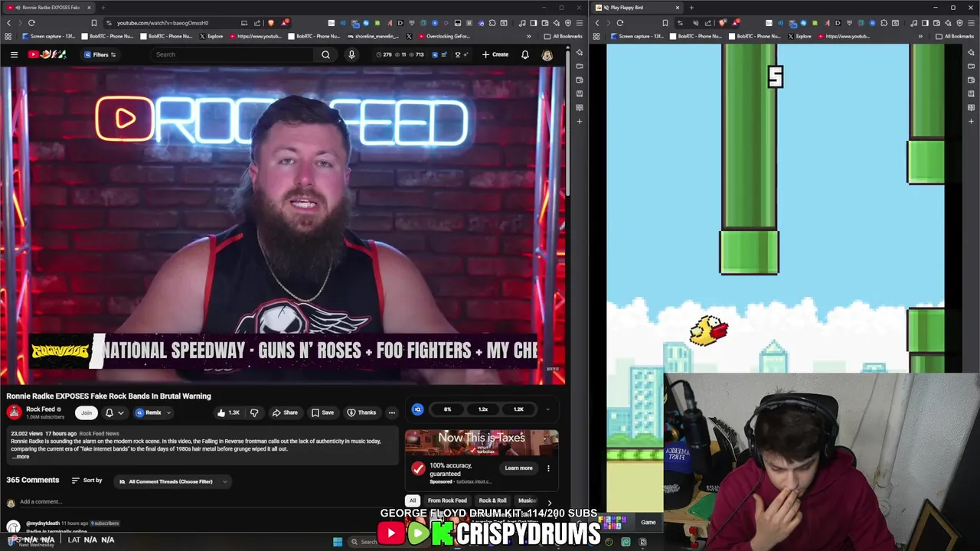Viewport: 980px width, 551px height.
Task: Click the Share button
Action: 285,412
